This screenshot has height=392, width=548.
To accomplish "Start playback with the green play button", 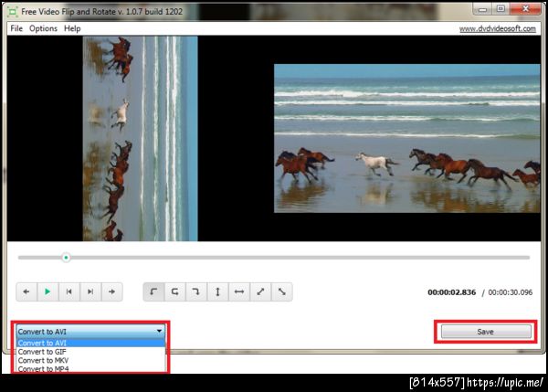I will pos(47,291).
